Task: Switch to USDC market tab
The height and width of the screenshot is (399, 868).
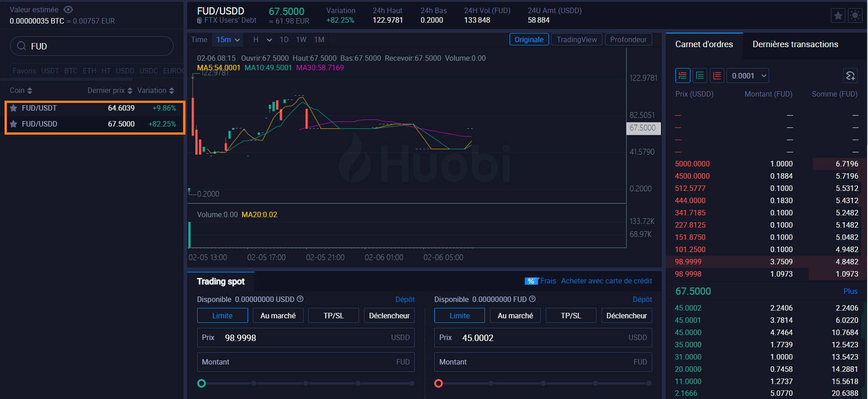Action: (x=149, y=71)
